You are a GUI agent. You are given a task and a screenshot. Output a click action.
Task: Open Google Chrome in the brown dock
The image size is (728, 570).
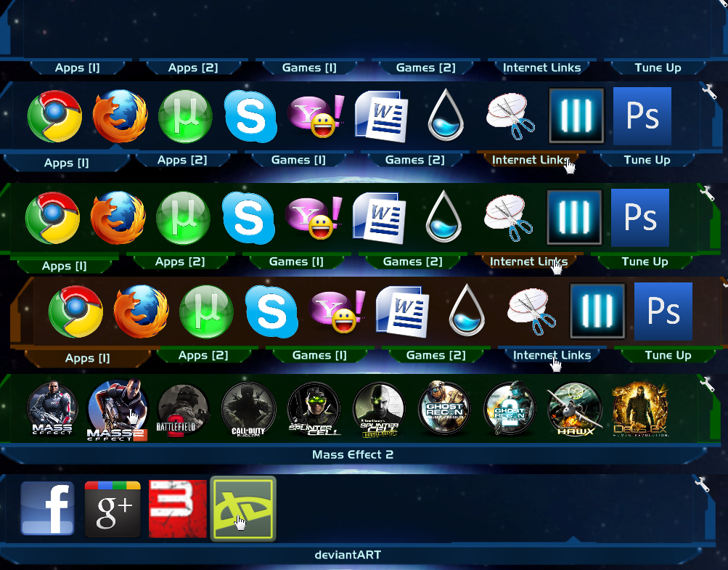pyautogui.click(x=75, y=312)
